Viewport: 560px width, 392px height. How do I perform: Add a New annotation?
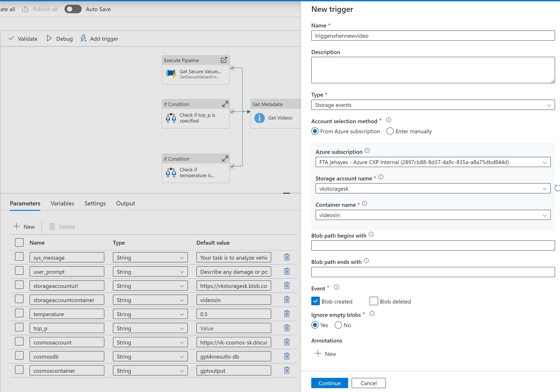325,354
